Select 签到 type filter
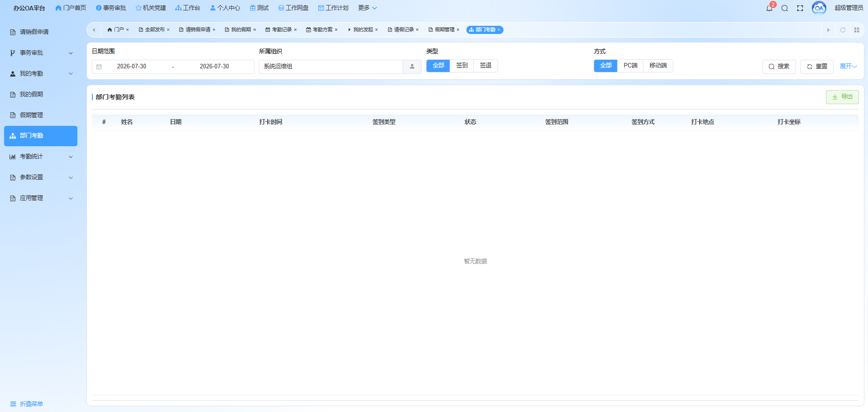 point(462,66)
